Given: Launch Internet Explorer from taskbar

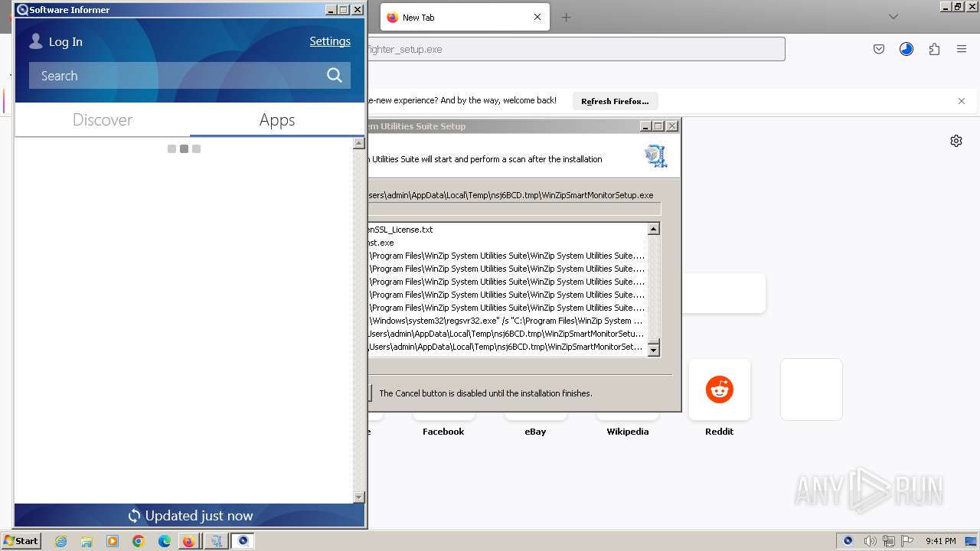Looking at the screenshot, I should click(60, 541).
